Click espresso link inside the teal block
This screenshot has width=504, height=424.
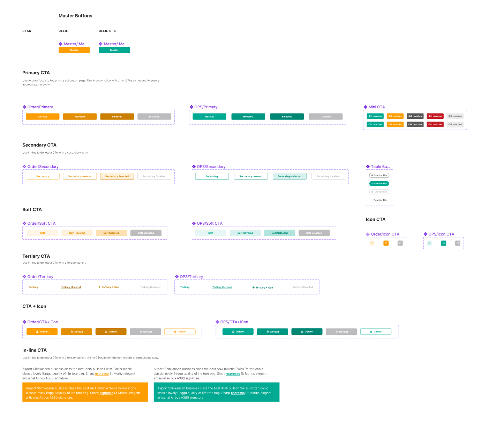point(238,393)
